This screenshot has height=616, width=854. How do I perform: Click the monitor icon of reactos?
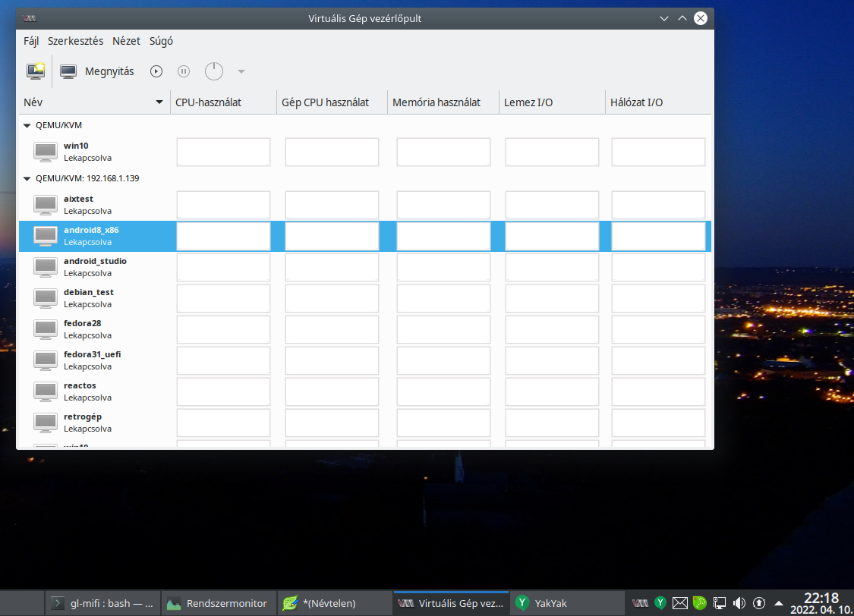pos(46,391)
